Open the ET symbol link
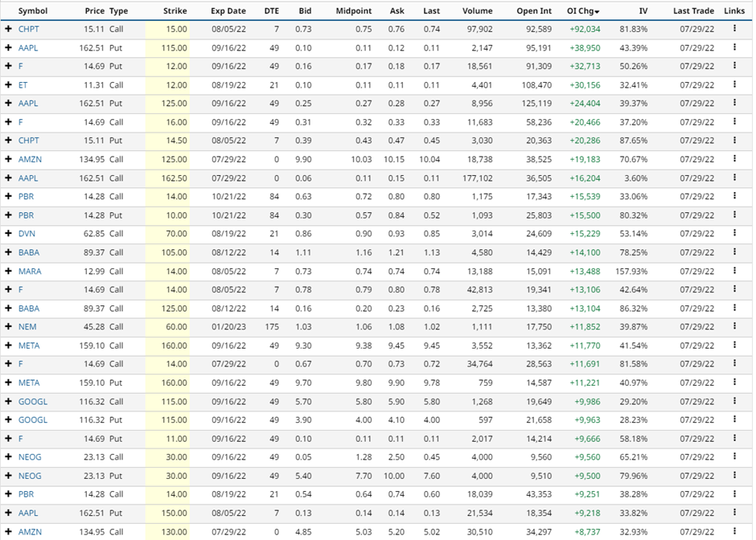 click(23, 85)
